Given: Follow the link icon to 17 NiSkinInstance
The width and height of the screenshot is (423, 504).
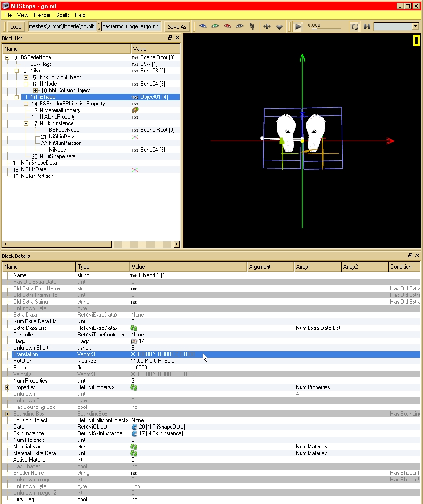Looking at the screenshot, I should tap(134, 433).
